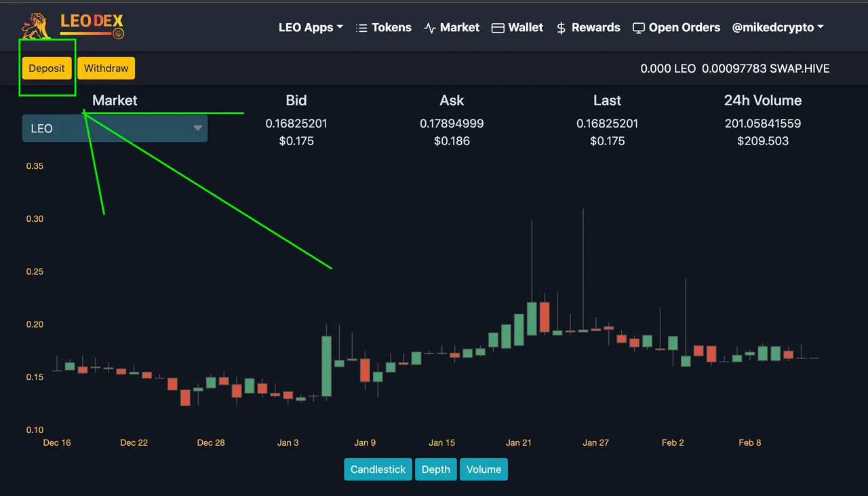Click the Jan 21 date label on chart axis
Viewport: 868px width, 496px height.
tap(519, 442)
